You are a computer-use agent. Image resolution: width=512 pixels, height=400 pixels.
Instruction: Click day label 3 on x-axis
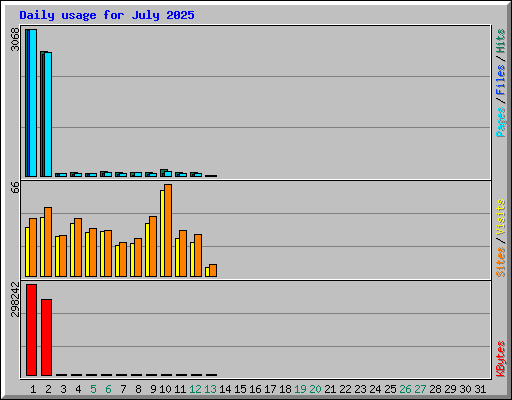coord(63,389)
